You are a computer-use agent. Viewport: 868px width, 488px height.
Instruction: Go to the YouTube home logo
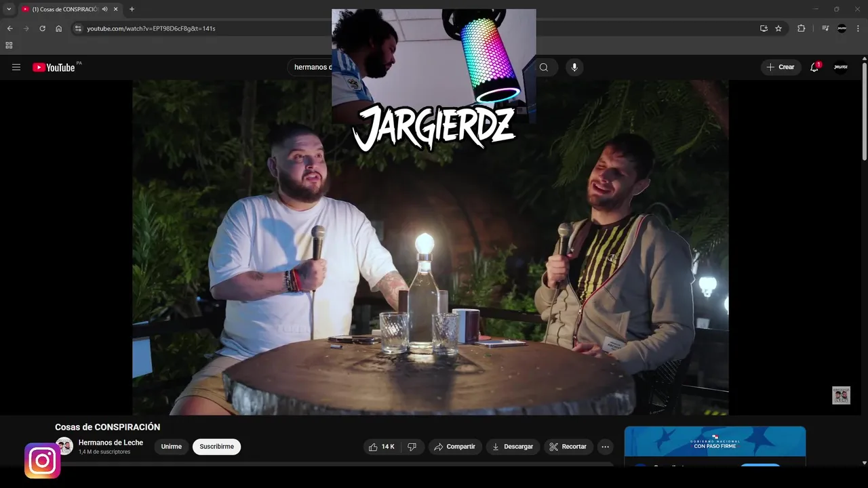[x=54, y=67]
